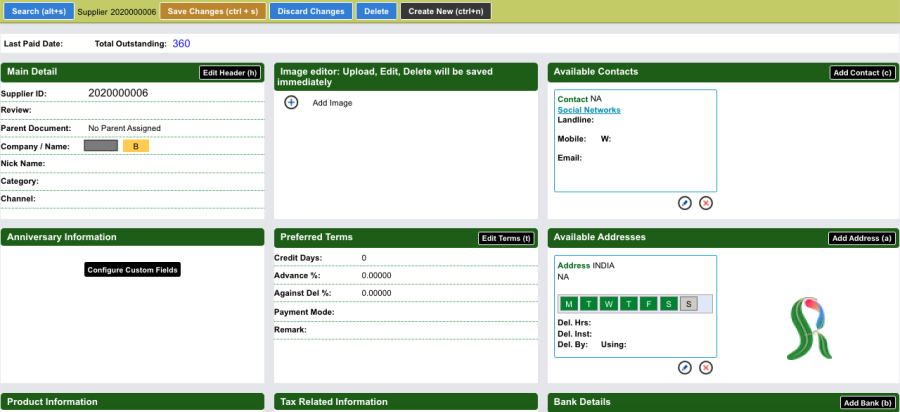This screenshot has width=900, height=412.
Task: Discard Changes to the supplier
Action: [x=311, y=11]
